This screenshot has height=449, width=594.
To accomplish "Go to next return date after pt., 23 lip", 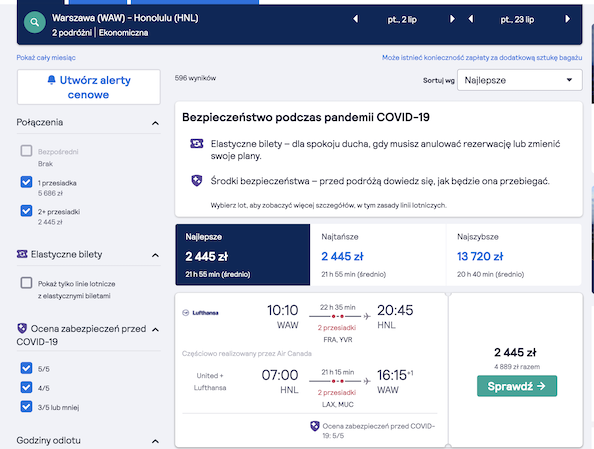I will coord(567,19).
